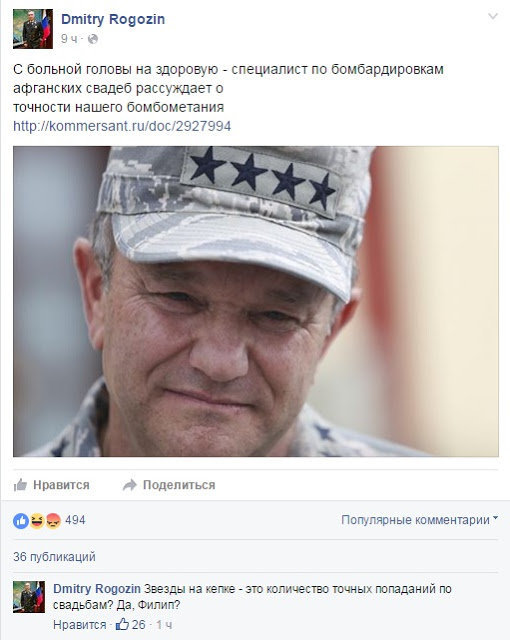
Task: Open the 36 публикаций shares link
Action: pyautogui.click(x=54, y=557)
